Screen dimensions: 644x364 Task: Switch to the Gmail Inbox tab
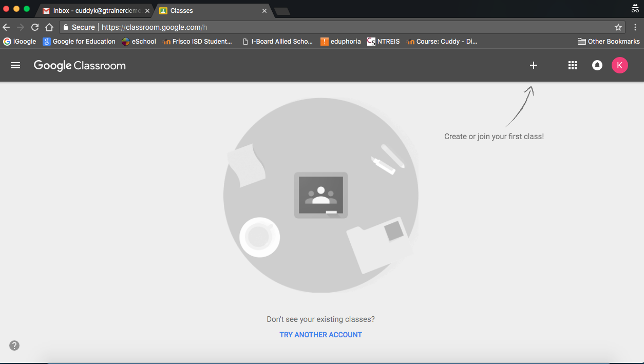(x=92, y=10)
